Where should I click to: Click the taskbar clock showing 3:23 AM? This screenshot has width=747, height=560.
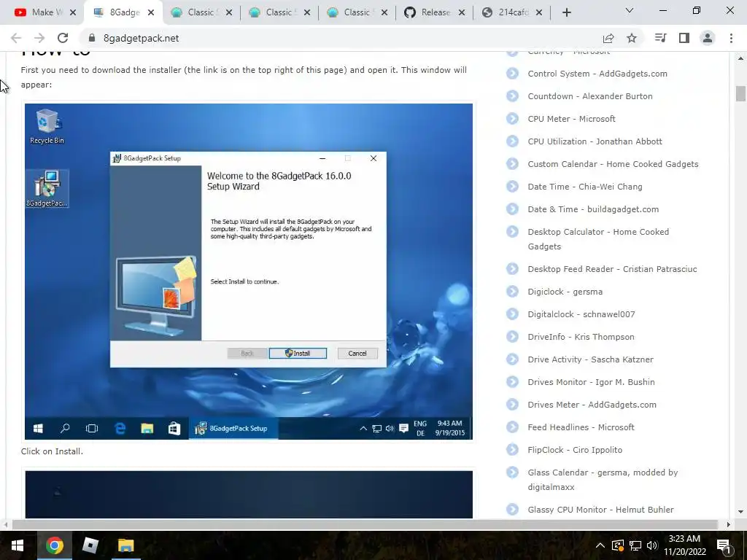(x=684, y=545)
